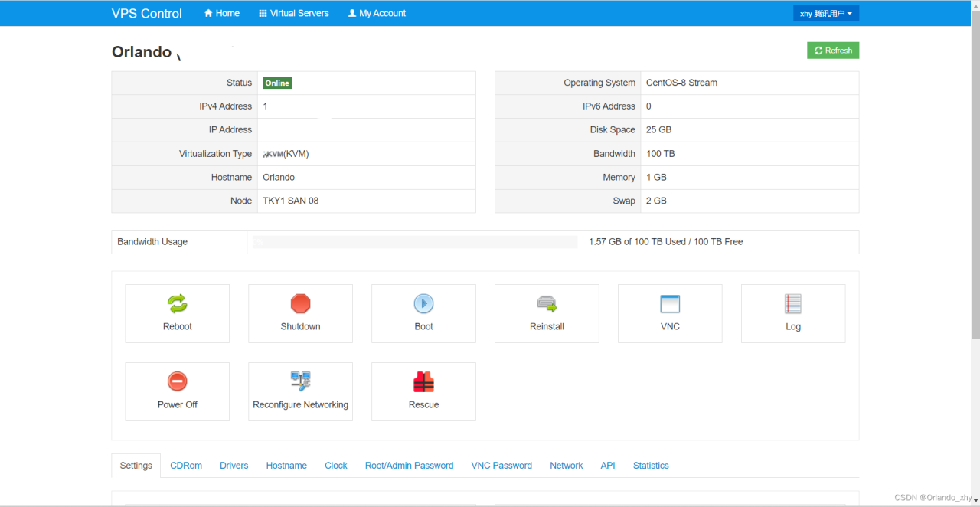Click the blue Boot play icon
The width and height of the screenshot is (980, 507).
(x=423, y=304)
